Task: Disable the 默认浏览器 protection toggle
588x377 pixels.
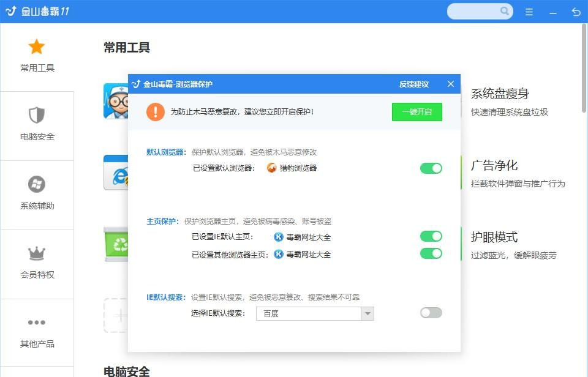Action: pyautogui.click(x=431, y=168)
